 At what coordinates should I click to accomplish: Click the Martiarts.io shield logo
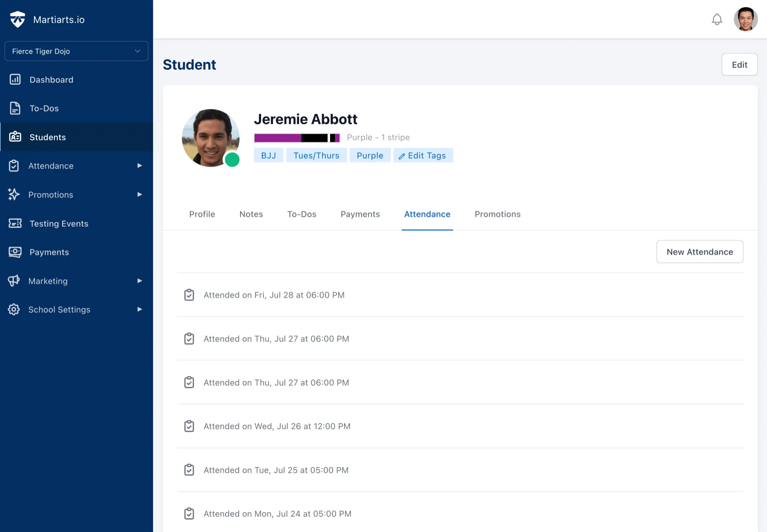(x=18, y=19)
